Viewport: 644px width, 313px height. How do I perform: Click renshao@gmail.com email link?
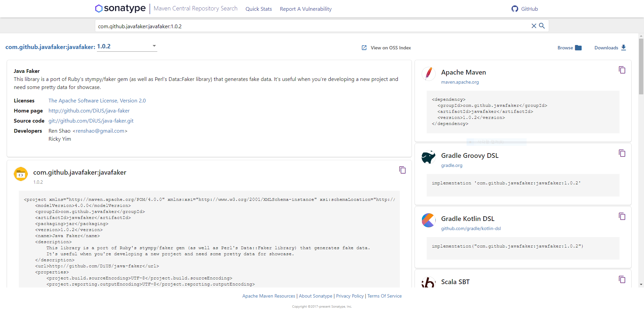coord(100,131)
